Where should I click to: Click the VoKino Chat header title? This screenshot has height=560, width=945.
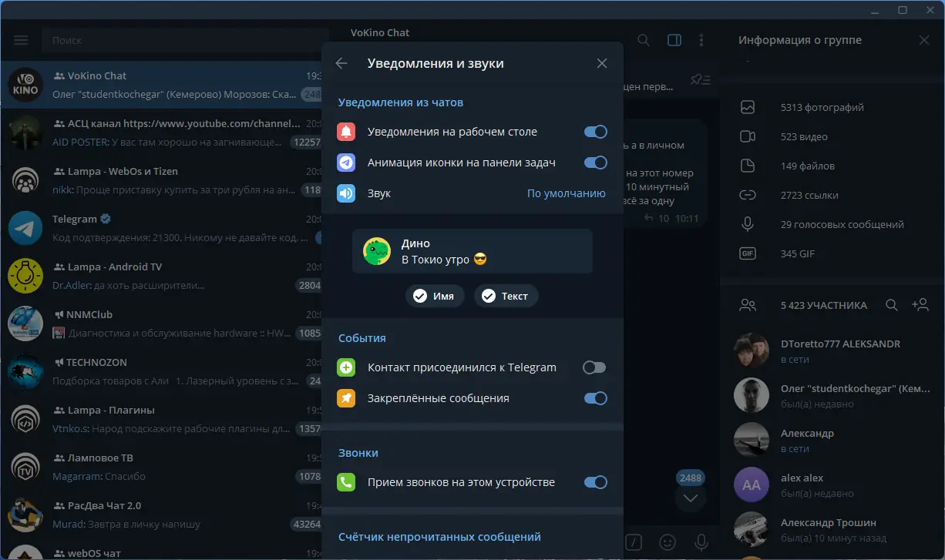tap(380, 33)
